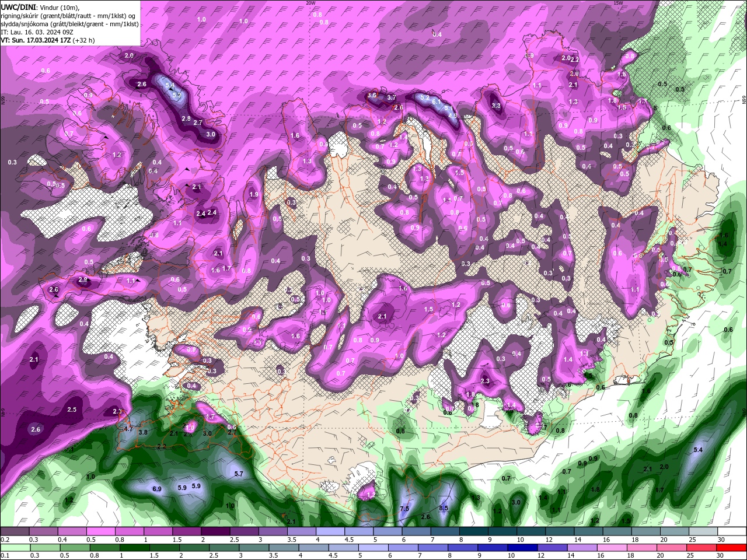
Task: Click the 15W longitude label
Action: click(618, 3)
